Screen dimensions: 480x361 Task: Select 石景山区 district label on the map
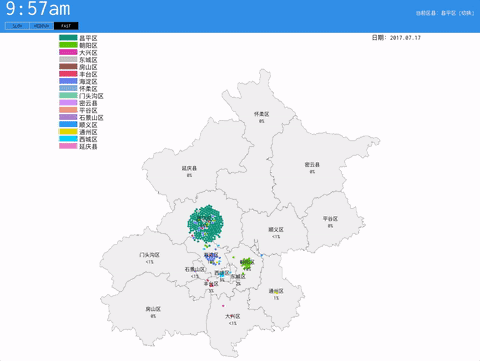[195, 269]
